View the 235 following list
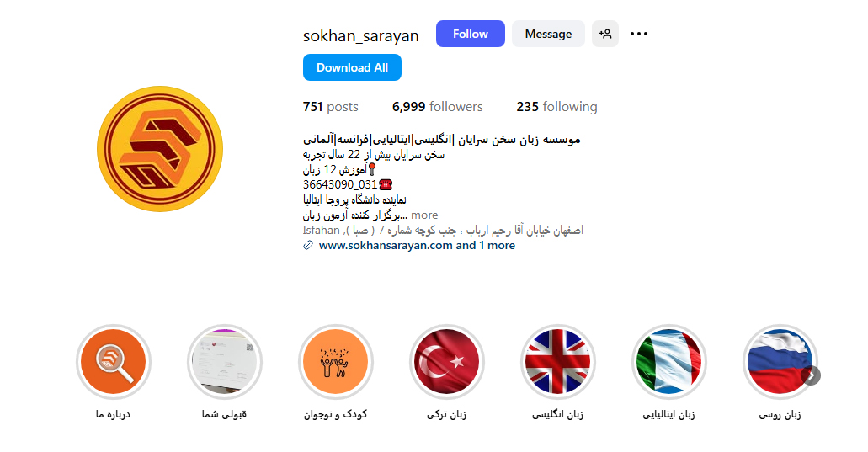The width and height of the screenshot is (868, 452). (x=556, y=107)
